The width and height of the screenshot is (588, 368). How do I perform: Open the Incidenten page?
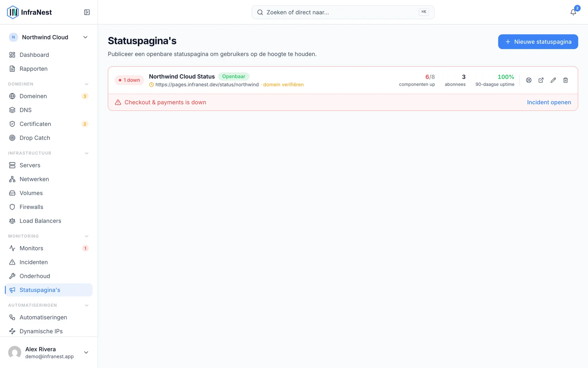pos(49,262)
